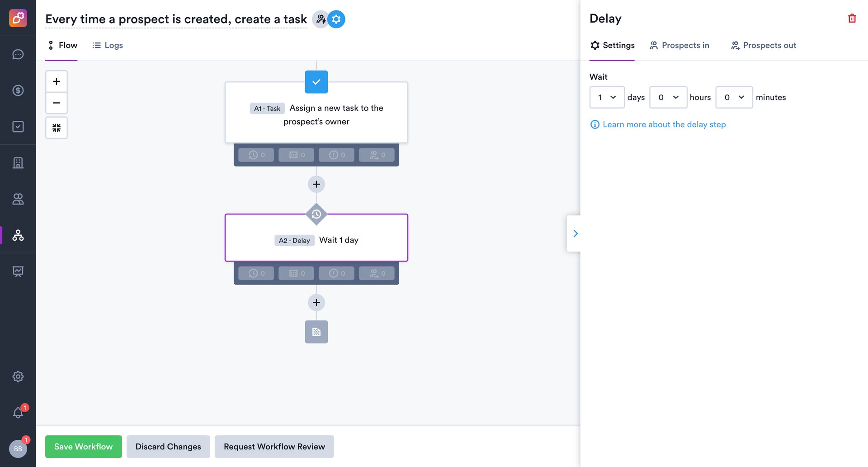Screen dimensions: 868x467
Task: Click the Save Workflow button
Action: pyautogui.click(x=83, y=446)
